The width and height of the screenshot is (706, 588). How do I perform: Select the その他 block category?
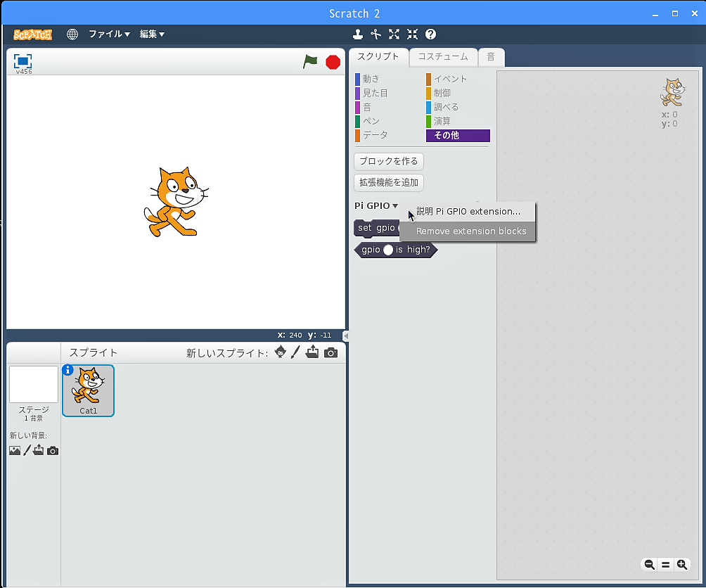coord(458,136)
